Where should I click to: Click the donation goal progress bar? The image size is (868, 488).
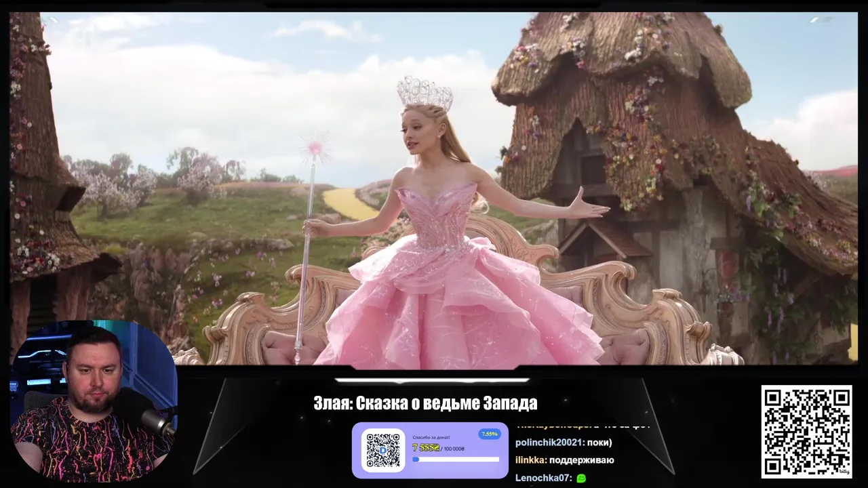456,460
